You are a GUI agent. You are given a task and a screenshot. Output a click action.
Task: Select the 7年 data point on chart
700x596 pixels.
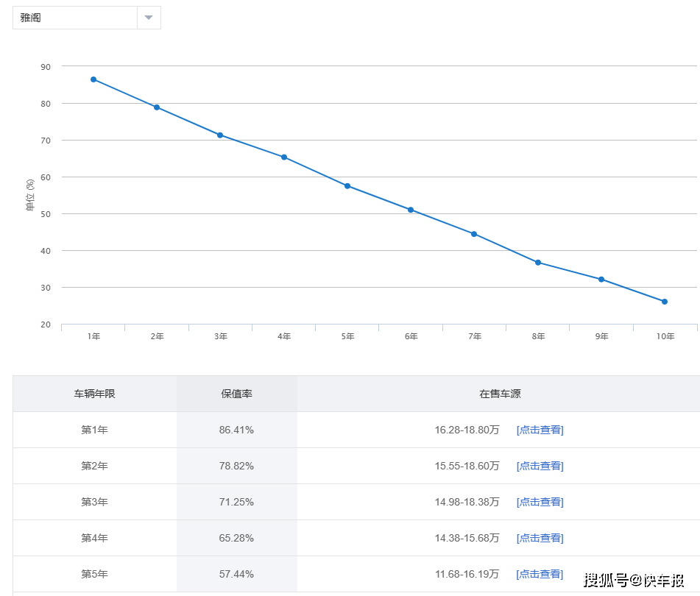tap(474, 234)
